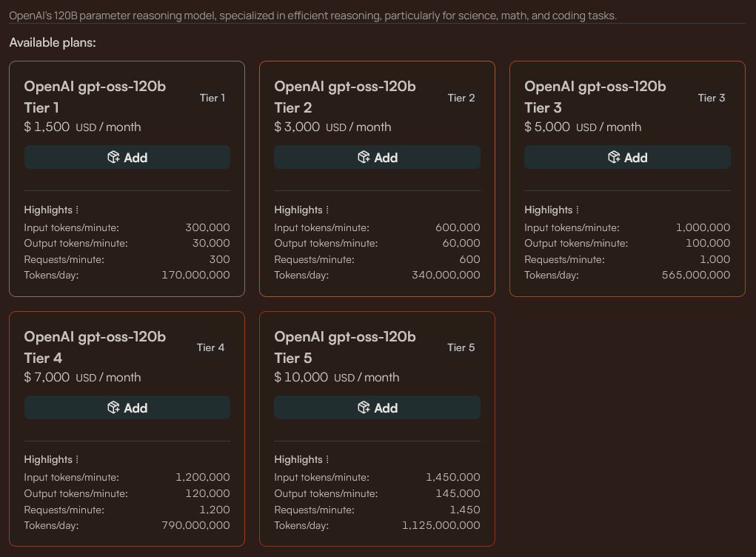This screenshot has width=756, height=557.
Task: Select the small Tier 3 badge label
Action: (712, 98)
